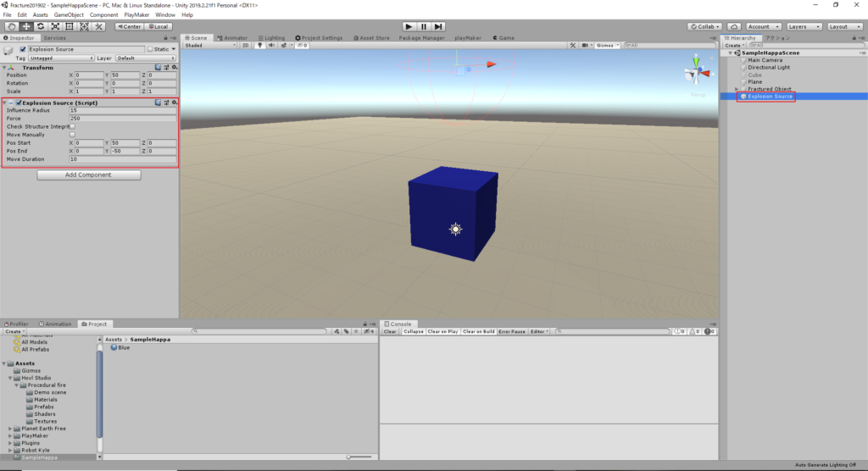Image resolution: width=868 pixels, height=471 pixels.
Task: Lock the Hierarchy panel
Action: (x=854, y=38)
